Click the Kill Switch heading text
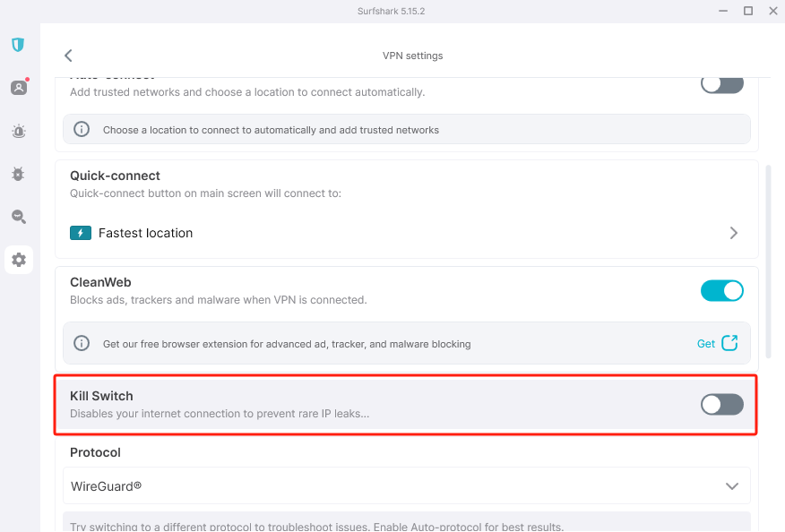Viewport: 785px width, 532px height. coord(101,396)
